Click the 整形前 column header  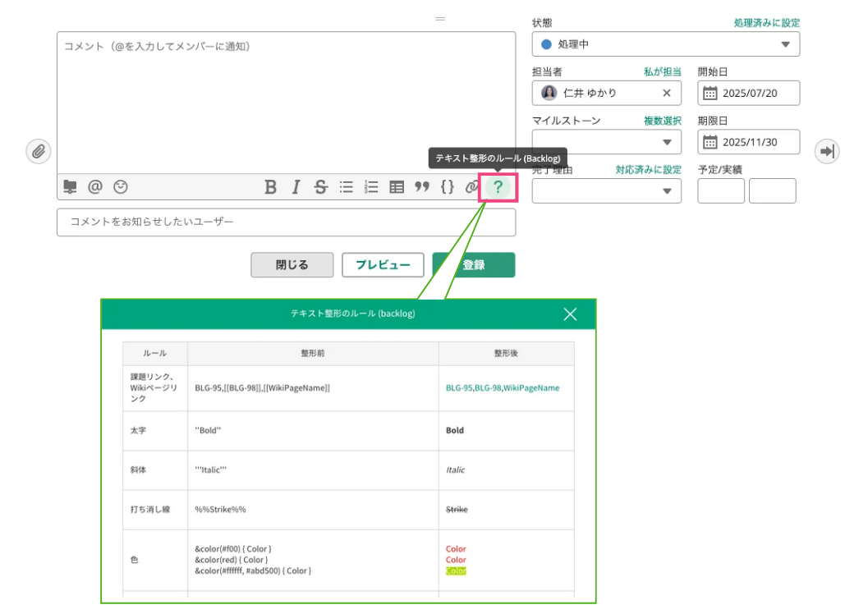click(x=313, y=353)
